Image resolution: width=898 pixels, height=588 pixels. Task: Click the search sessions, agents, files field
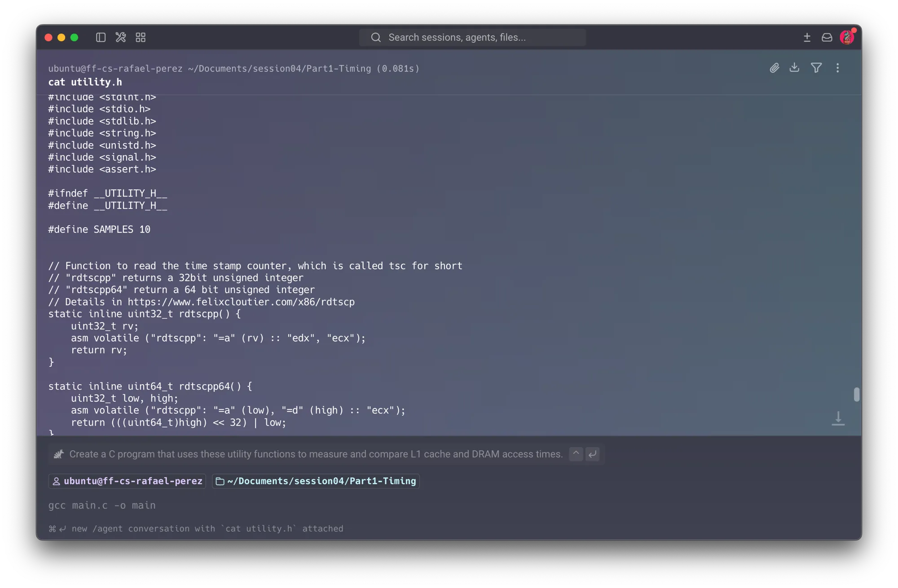(x=472, y=37)
